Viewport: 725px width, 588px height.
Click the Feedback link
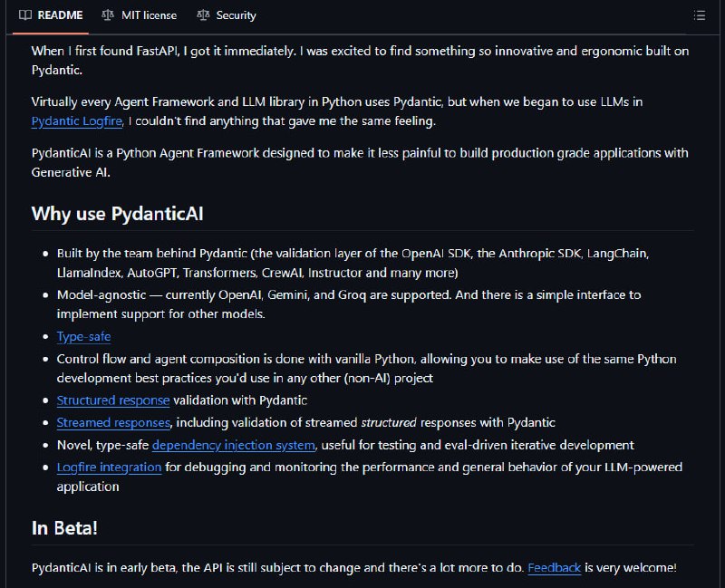[x=555, y=568]
